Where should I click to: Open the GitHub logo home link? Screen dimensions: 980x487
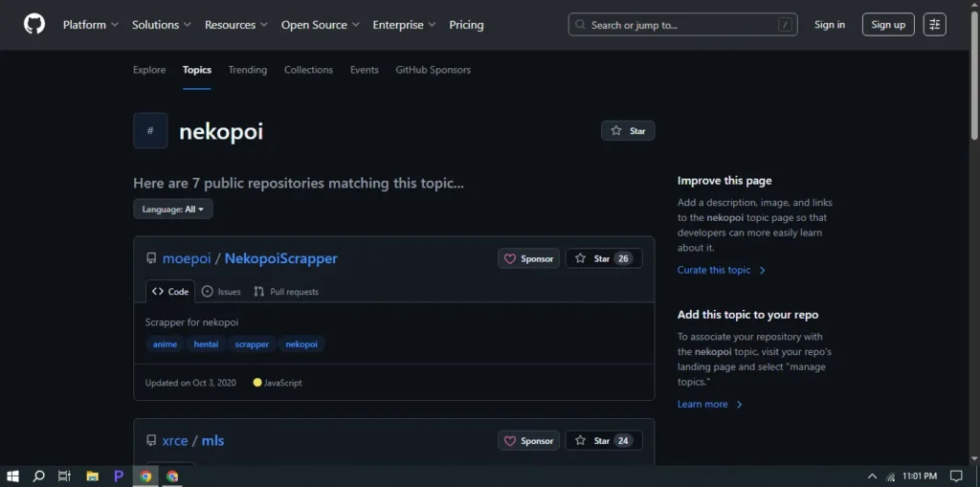[x=34, y=24]
